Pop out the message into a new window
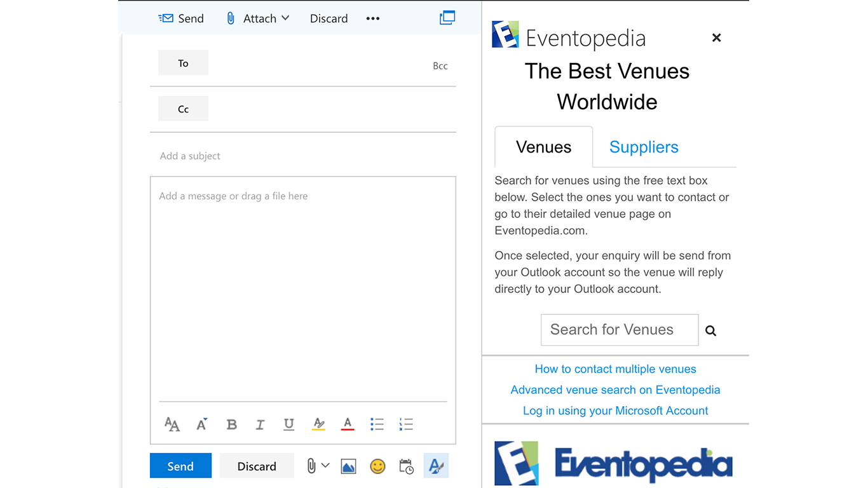 pos(447,18)
